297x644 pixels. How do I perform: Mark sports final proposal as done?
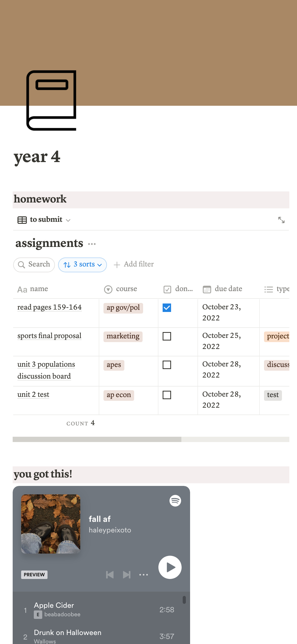point(167,336)
